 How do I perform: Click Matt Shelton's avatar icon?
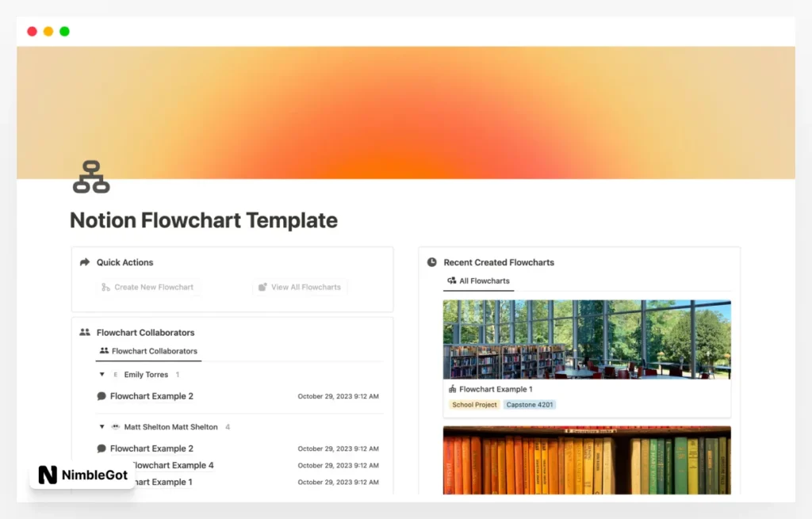pos(116,427)
